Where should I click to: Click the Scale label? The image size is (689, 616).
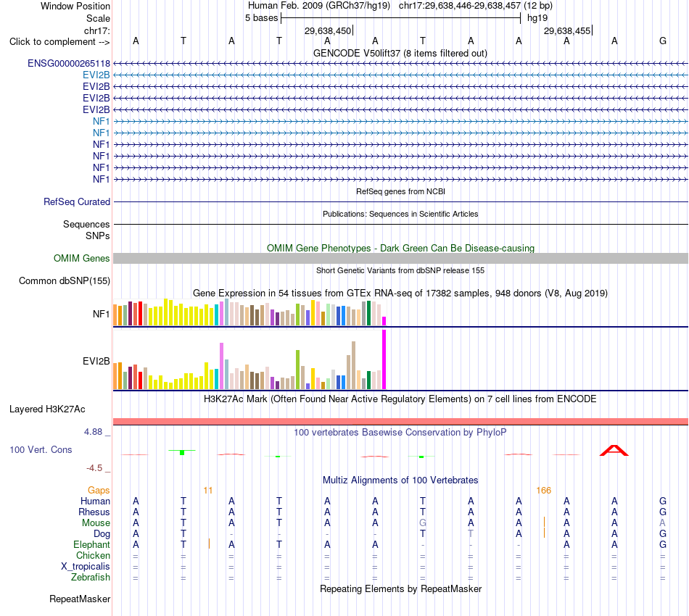point(98,18)
